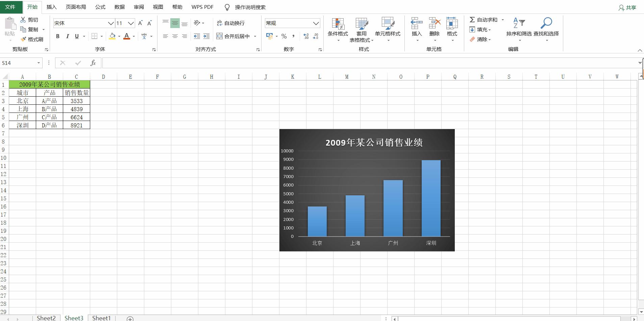This screenshot has height=321, width=644.
Task: Toggle italic formatting with the I icon
Action: tap(67, 36)
